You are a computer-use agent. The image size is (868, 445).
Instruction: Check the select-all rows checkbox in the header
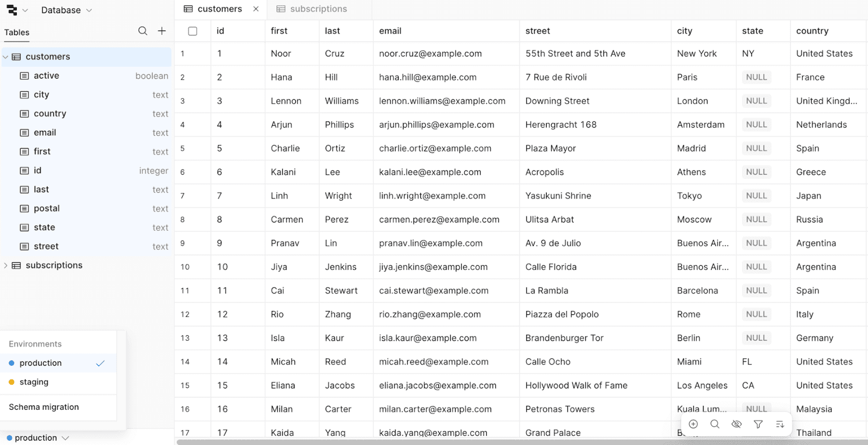point(193,31)
